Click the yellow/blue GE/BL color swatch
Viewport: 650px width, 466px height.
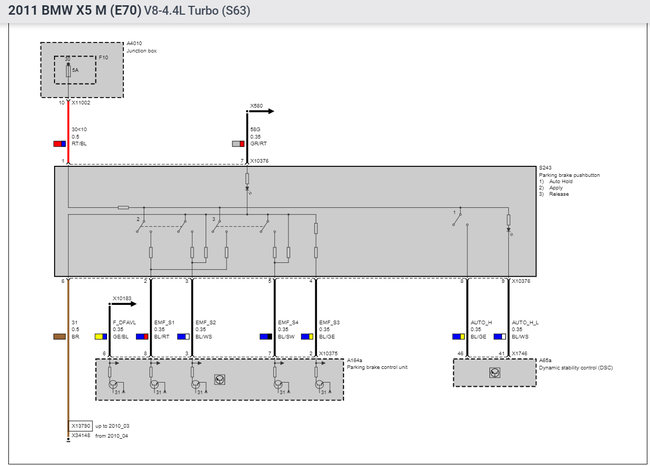point(101,337)
